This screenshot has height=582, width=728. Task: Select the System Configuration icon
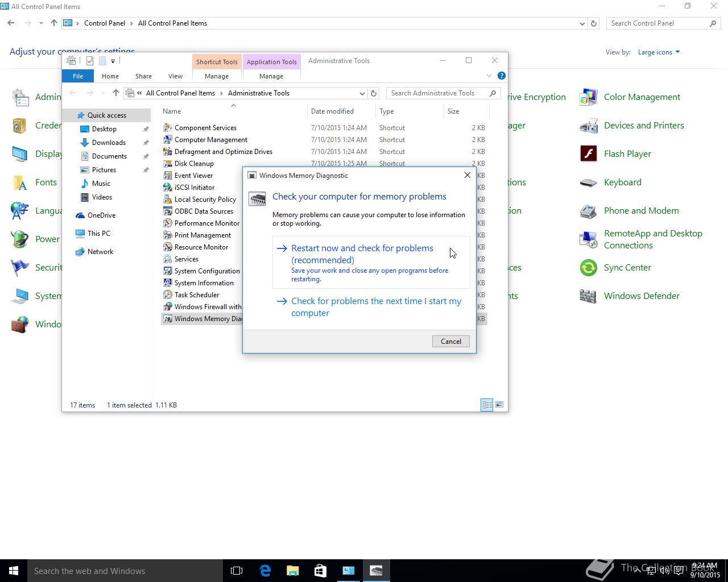pyautogui.click(x=167, y=271)
